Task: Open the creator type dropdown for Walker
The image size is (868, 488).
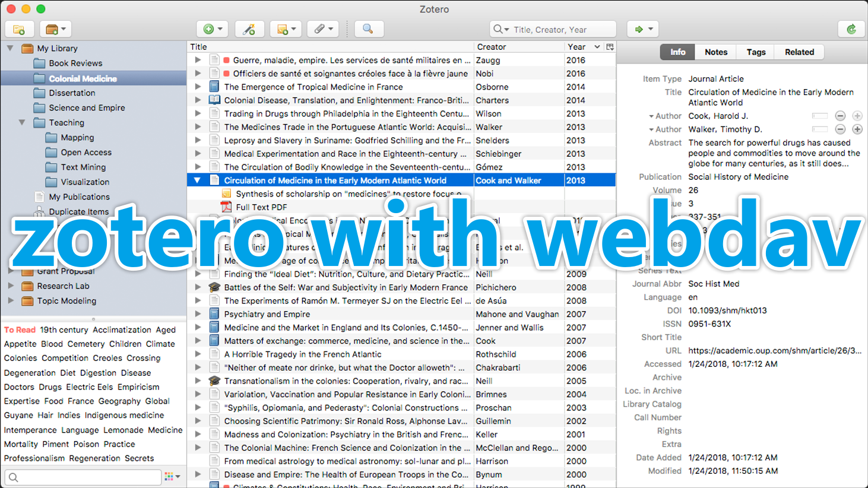Action: point(665,129)
